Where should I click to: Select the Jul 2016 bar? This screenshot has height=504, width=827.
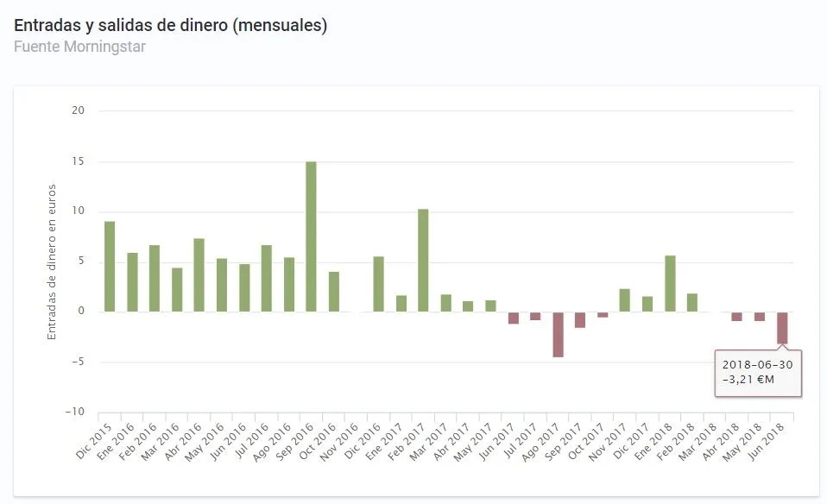point(266,279)
